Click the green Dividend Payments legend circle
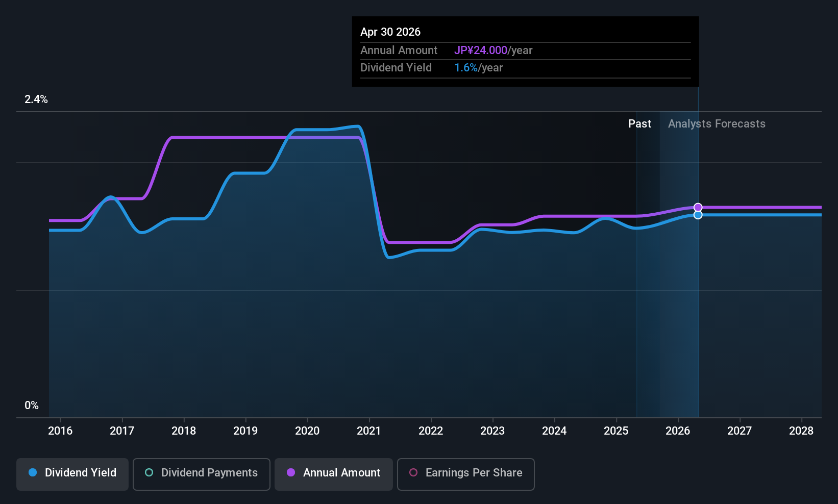This screenshot has width=838, height=504. coord(149,472)
